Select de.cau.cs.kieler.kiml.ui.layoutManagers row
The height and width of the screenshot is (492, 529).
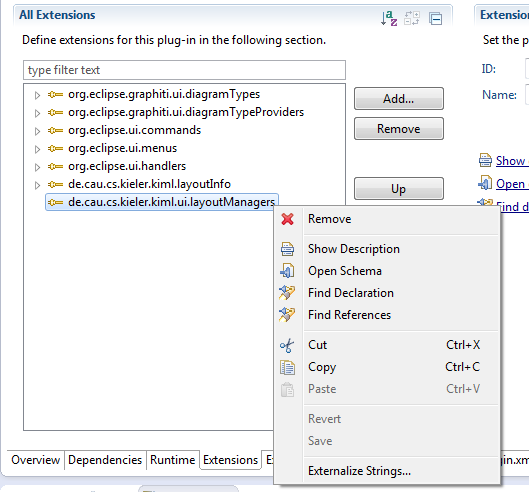pyautogui.click(x=162, y=202)
